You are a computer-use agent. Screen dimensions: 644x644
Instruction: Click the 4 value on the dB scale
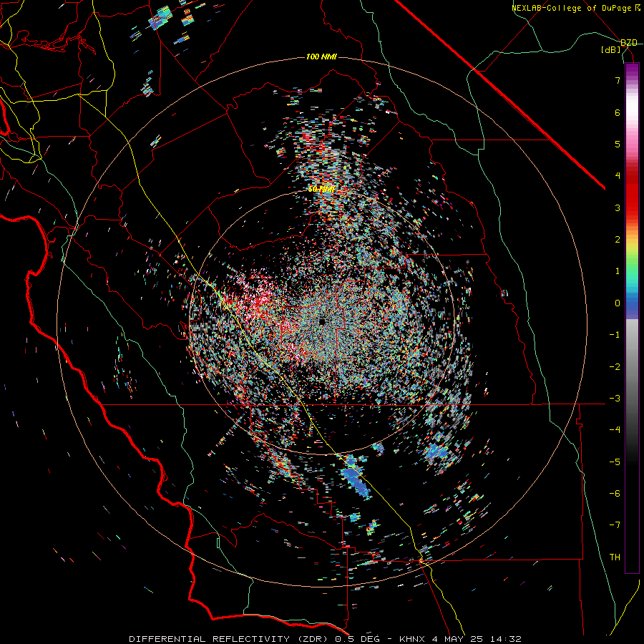click(x=618, y=176)
